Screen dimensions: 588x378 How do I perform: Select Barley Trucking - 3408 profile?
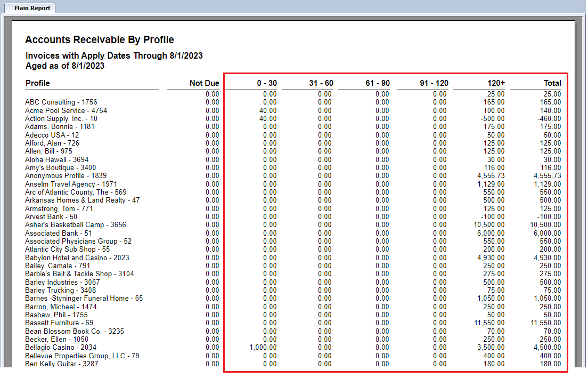coord(60,291)
